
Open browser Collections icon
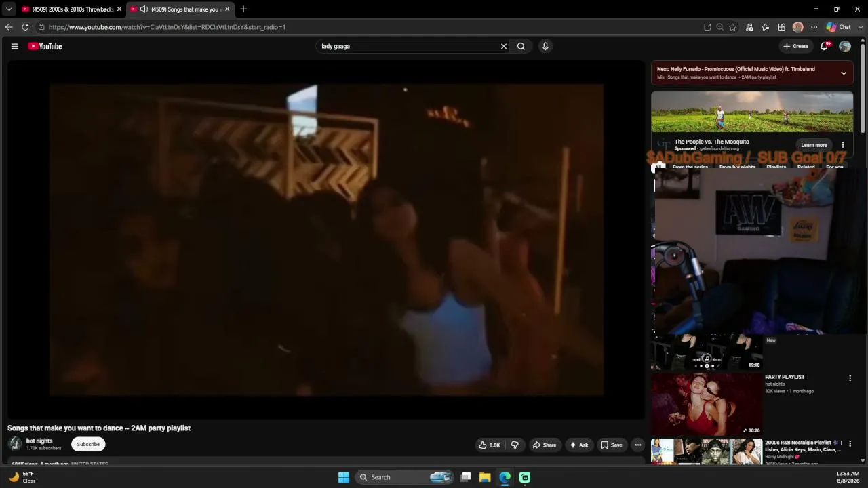point(782,27)
